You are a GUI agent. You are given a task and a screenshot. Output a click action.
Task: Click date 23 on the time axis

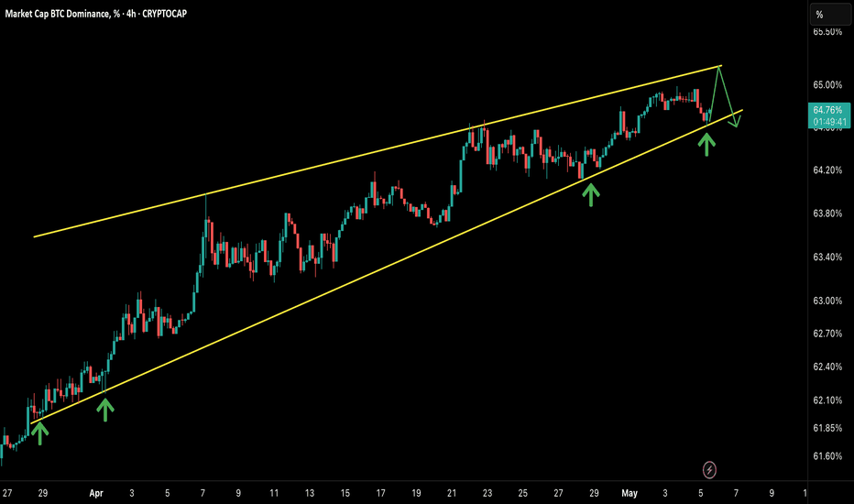pos(487,493)
